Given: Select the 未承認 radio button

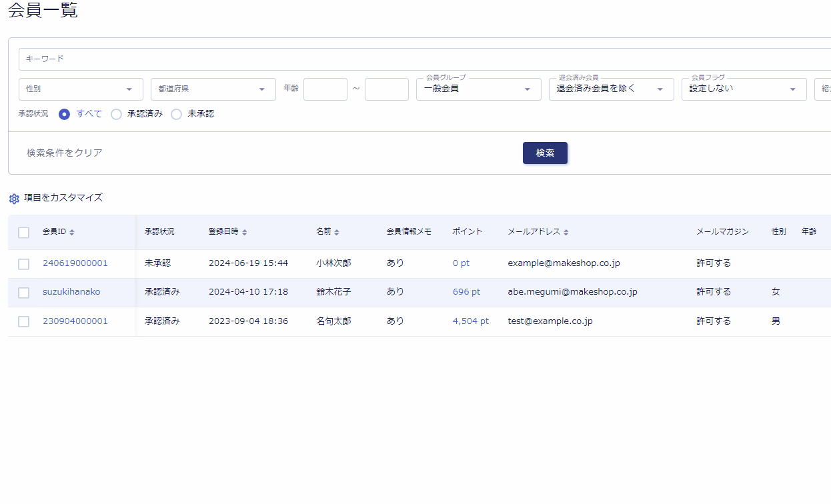Looking at the screenshot, I should click(x=177, y=114).
